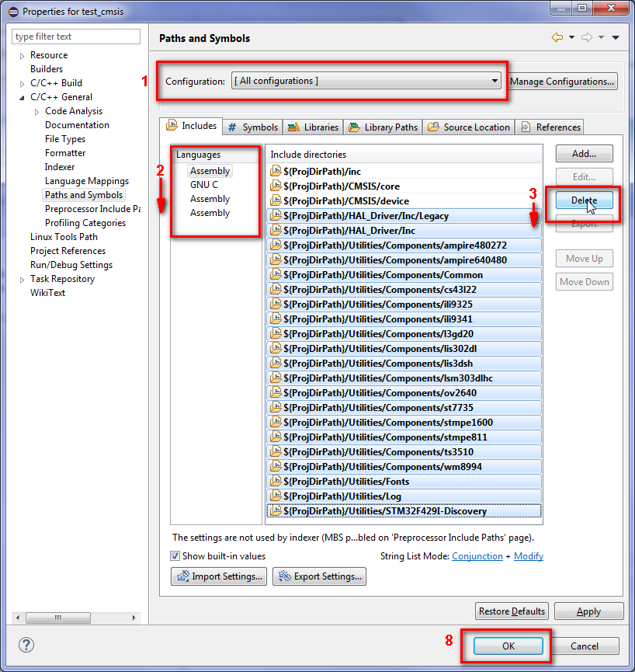635x672 pixels.
Task: Toggle Show built-in values checkbox
Action: pos(175,556)
